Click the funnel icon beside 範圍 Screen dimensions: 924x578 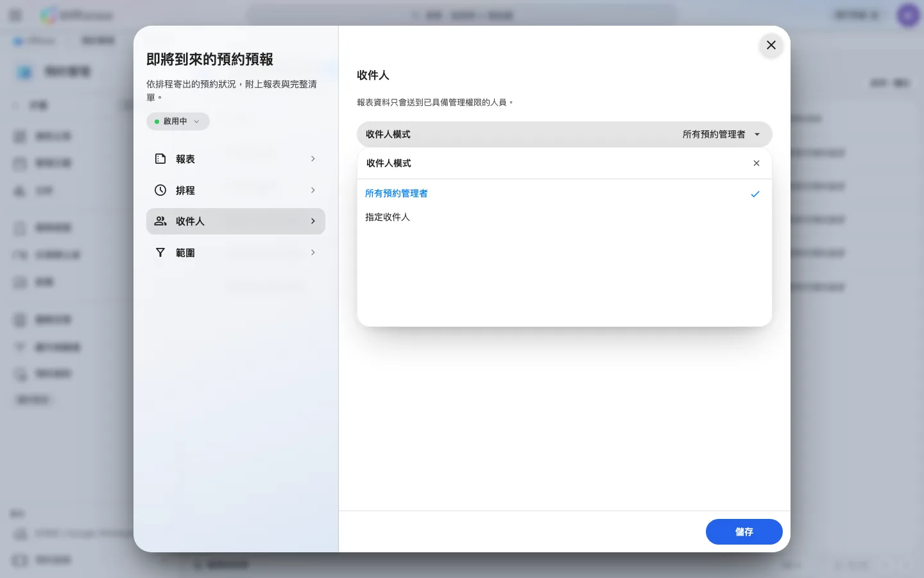[x=160, y=252]
